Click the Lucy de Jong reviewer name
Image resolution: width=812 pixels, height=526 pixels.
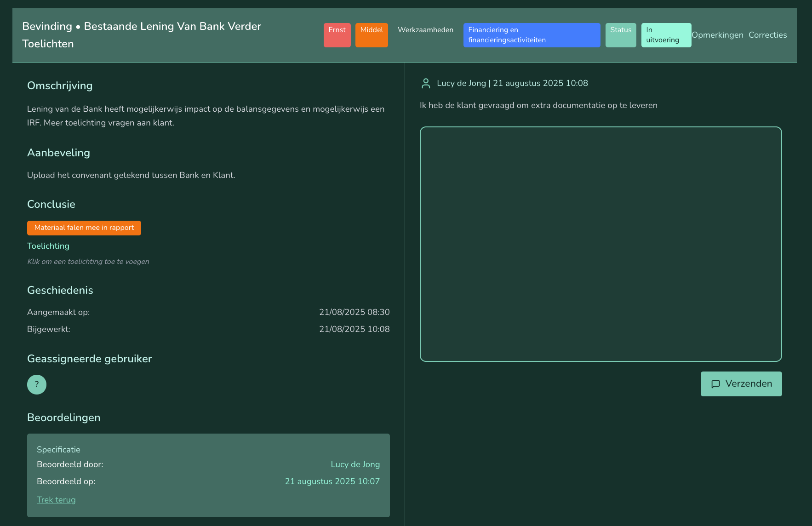click(x=355, y=464)
